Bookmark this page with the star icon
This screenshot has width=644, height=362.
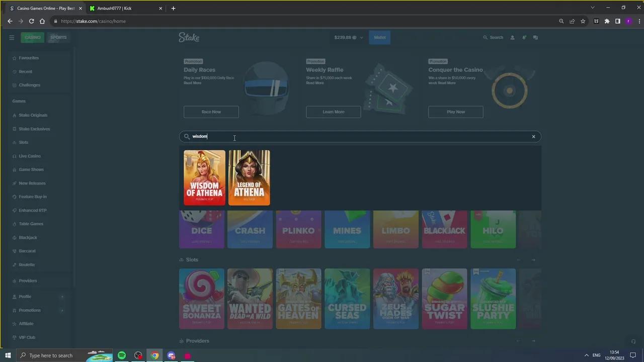[x=583, y=21]
